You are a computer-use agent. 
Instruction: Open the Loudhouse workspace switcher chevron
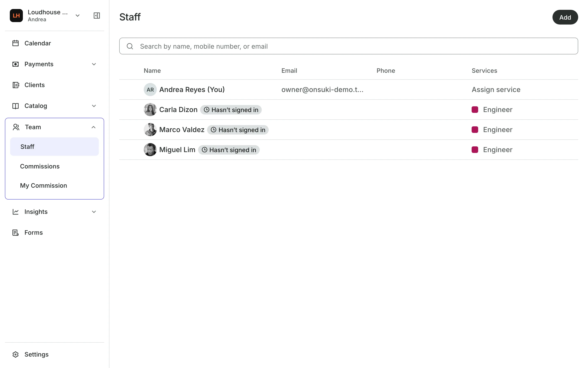point(78,16)
